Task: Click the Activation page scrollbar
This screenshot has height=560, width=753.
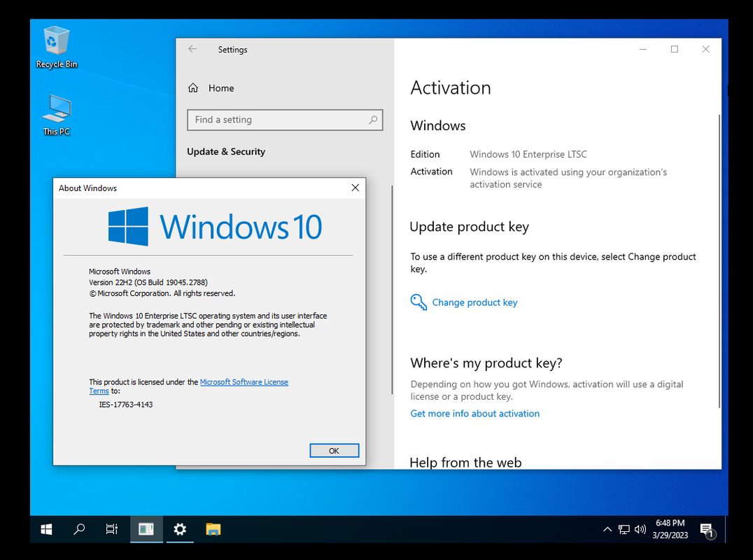Action: [719, 261]
